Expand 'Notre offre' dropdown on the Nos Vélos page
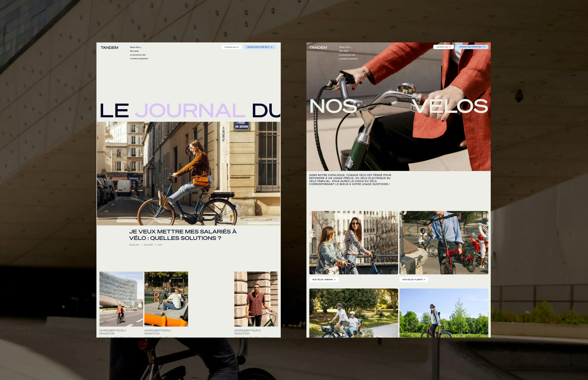The height and width of the screenshot is (380, 588). click(345, 47)
